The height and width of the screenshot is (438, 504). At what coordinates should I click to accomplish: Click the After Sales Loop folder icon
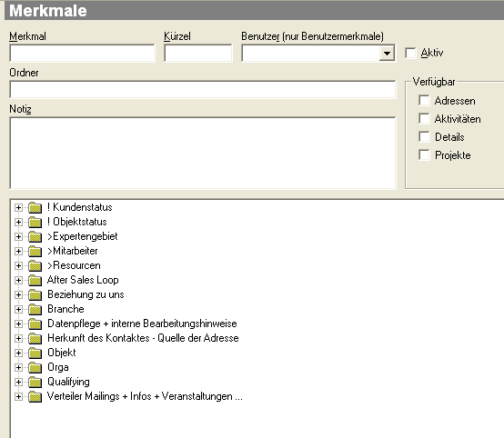pos(35,280)
